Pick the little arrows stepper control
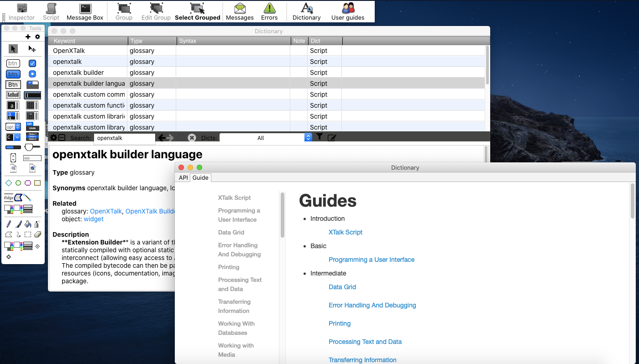Image resolution: width=639 pixels, height=364 pixels. [x=13, y=158]
